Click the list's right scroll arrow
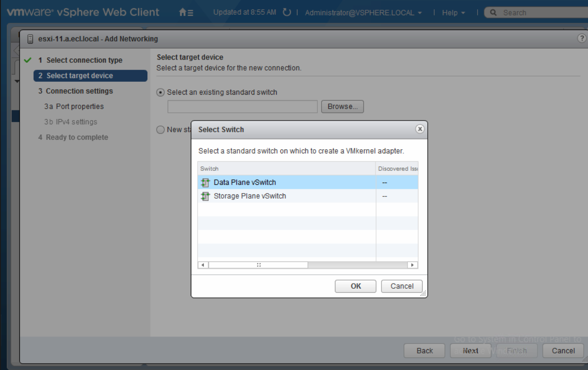 412,265
